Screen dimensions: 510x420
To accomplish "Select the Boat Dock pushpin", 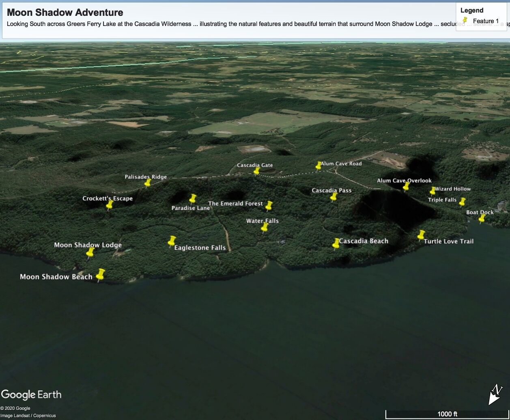I will pos(482,219).
